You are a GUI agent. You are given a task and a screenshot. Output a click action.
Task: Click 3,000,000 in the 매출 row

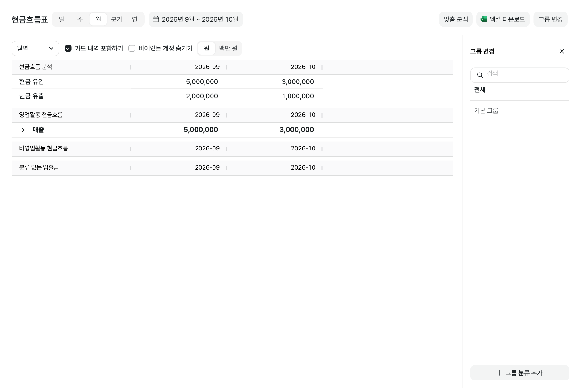297,130
